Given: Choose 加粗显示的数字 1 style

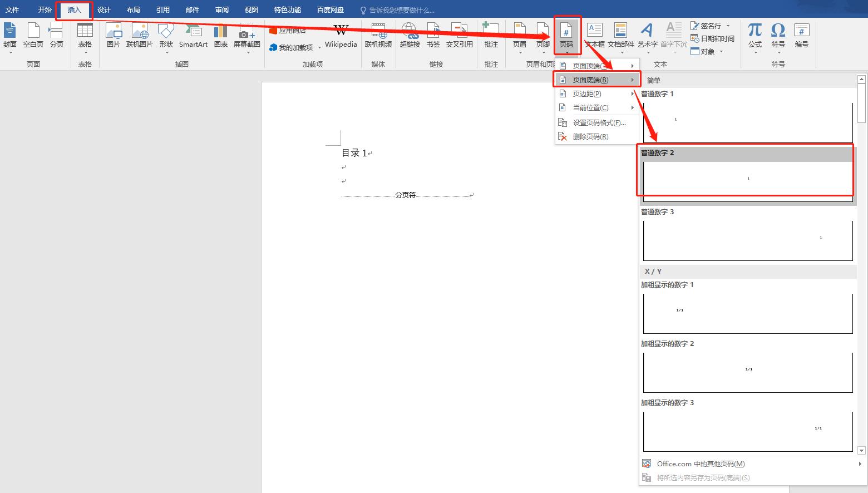Looking at the screenshot, I should [748, 308].
